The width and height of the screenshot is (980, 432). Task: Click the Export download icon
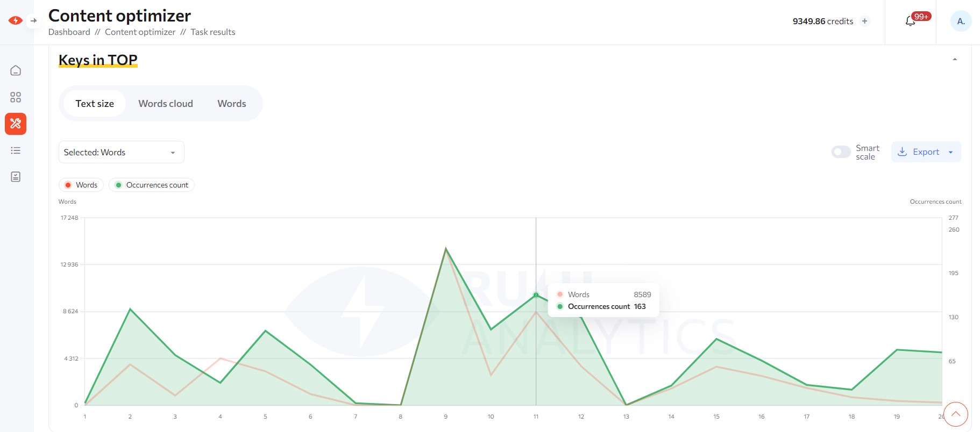[x=903, y=152]
